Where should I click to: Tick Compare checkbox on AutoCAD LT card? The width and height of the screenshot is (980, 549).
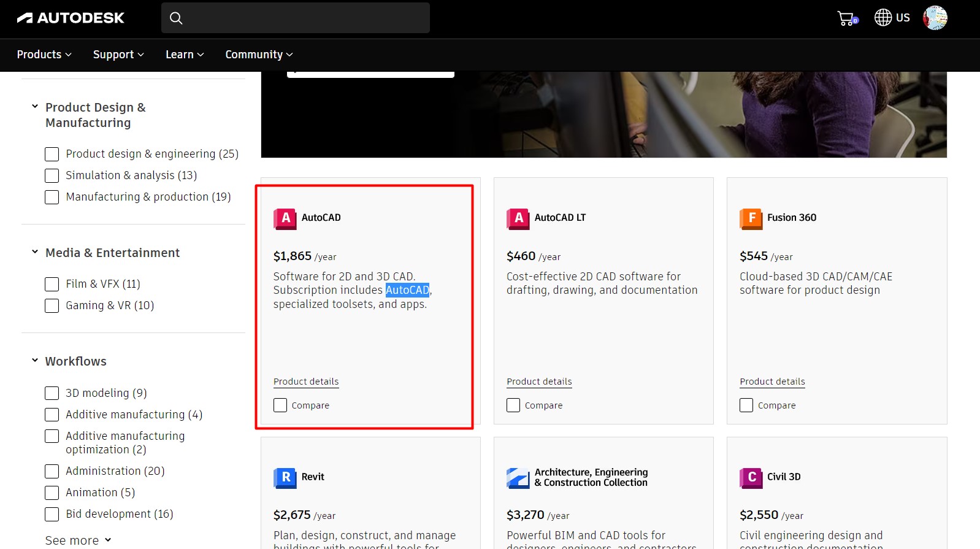(513, 405)
